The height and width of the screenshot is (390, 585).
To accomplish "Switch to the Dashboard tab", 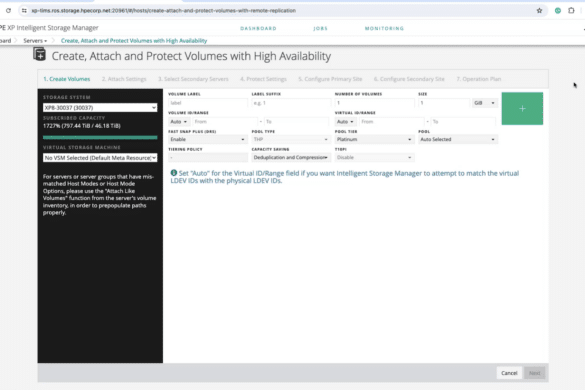I will coord(258,28).
